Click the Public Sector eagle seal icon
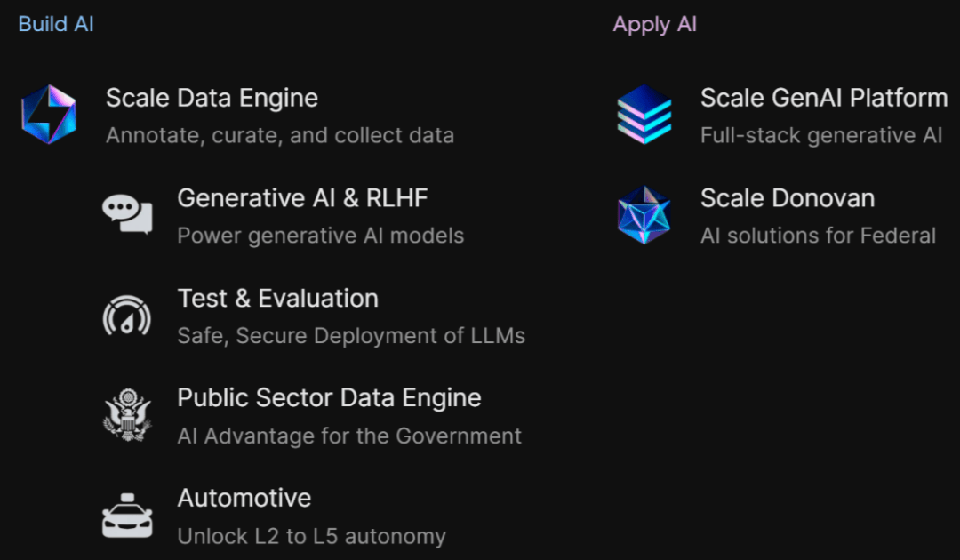The image size is (960, 560). (x=127, y=414)
